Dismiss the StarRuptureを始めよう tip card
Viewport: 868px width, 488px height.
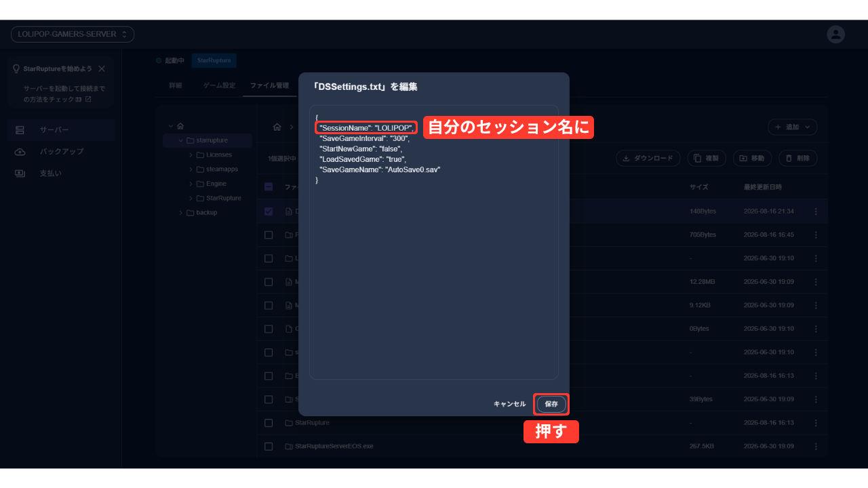102,68
